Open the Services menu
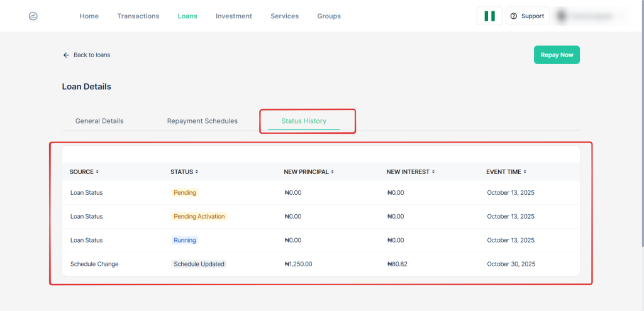Viewport: 644px width, 311px height. tap(285, 16)
